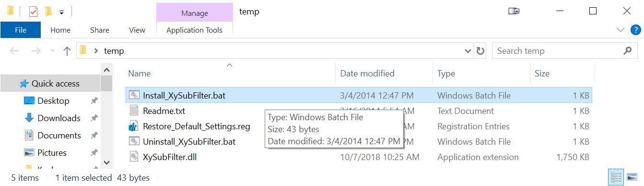644x186 pixels.
Task: Click the Up arrow navigation button
Action: (x=67, y=51)
